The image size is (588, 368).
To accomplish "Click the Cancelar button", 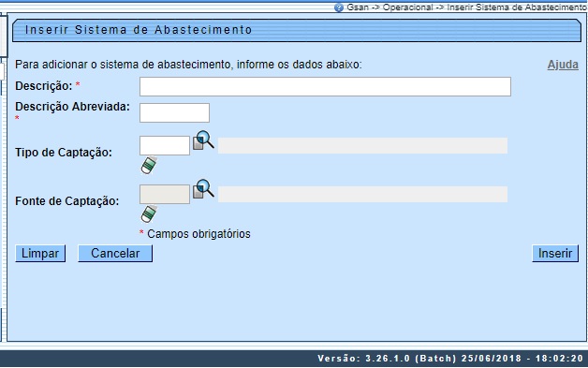I will click(115, 253).
